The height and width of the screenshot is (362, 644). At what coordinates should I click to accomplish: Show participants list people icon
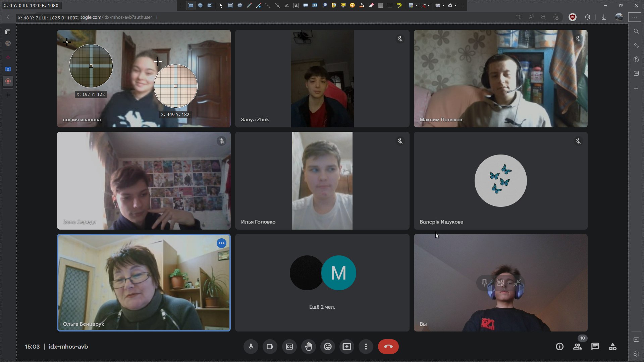(577, 347)
